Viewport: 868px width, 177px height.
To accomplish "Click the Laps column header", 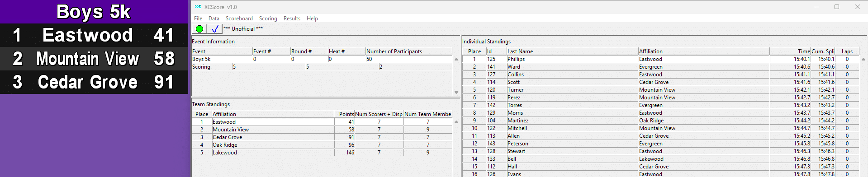I will coord(847,51).
